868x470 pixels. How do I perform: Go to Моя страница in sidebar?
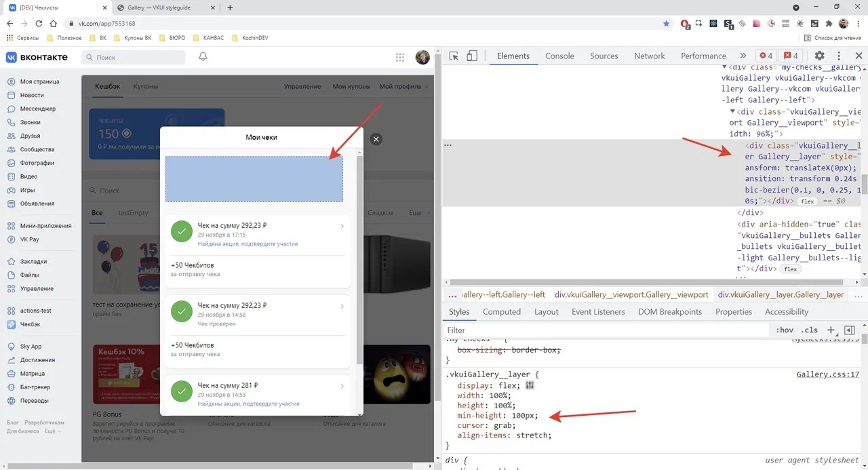coord(39,81)
